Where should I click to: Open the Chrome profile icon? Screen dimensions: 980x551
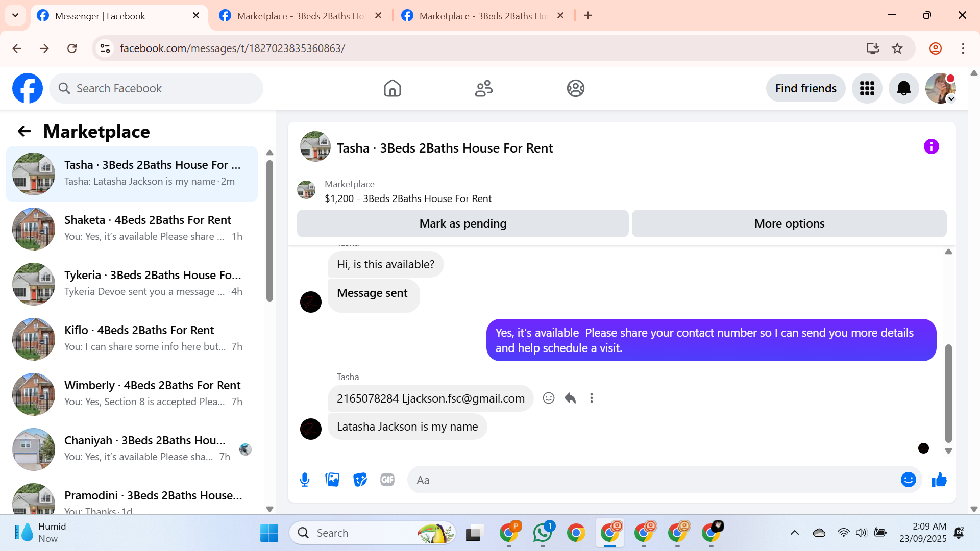tap(935, 48)
